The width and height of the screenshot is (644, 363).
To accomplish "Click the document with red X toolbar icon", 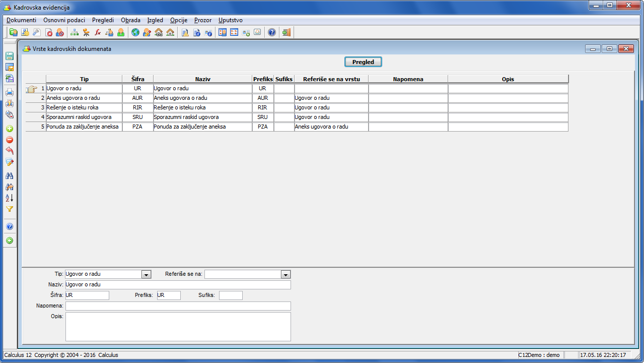I will click(x=49, y=32).
